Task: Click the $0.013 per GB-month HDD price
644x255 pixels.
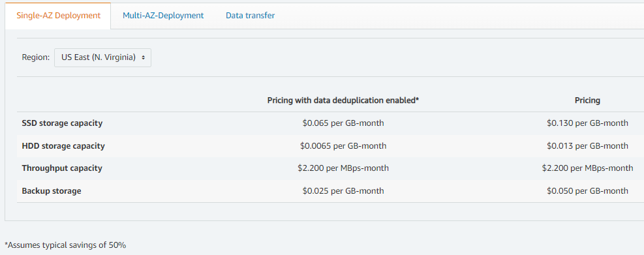Action: pyautogui.click(x=587, y=146)
